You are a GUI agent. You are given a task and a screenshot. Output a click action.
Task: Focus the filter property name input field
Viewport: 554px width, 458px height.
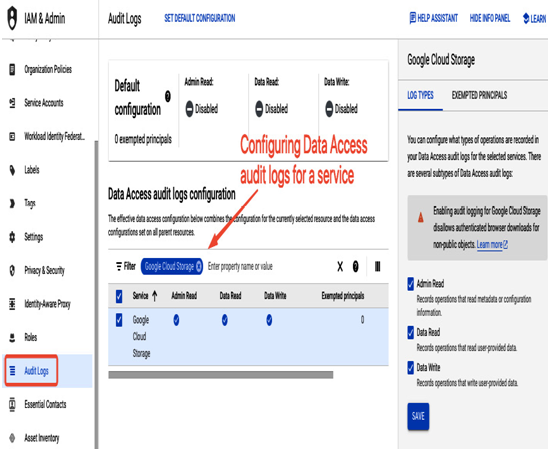269,266
